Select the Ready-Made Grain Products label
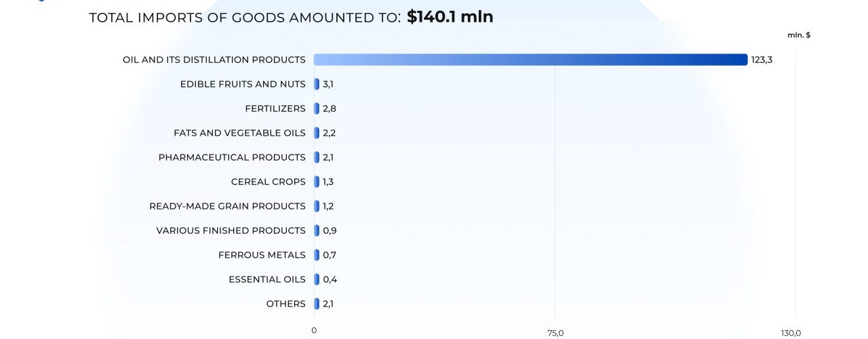This screenshot has width=868, height=339. pyautogui.click(x=227, y=206)
